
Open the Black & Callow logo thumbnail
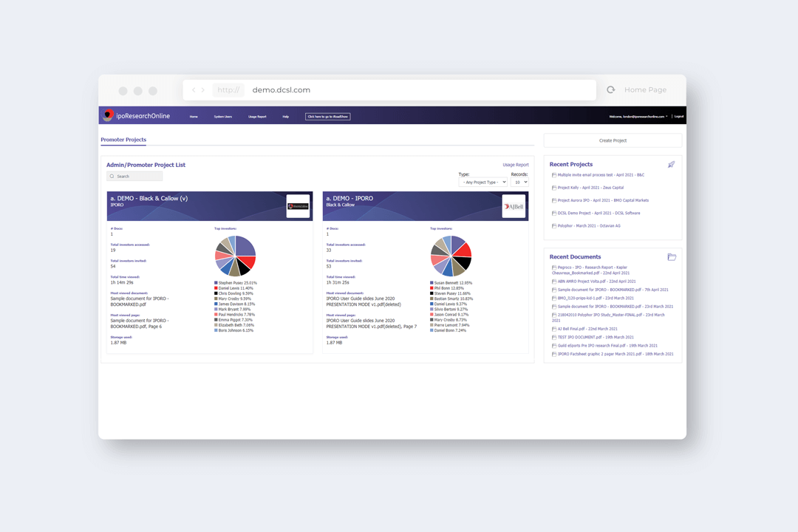(x=298, y=206)
